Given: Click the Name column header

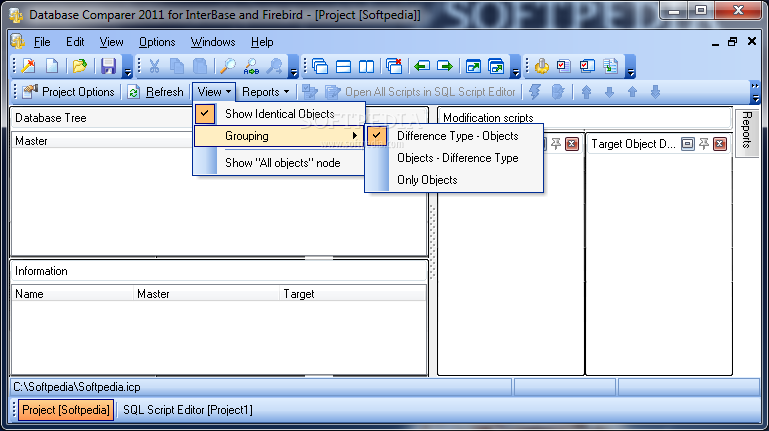Looking at the screenshot, I should tap(72, 294).
